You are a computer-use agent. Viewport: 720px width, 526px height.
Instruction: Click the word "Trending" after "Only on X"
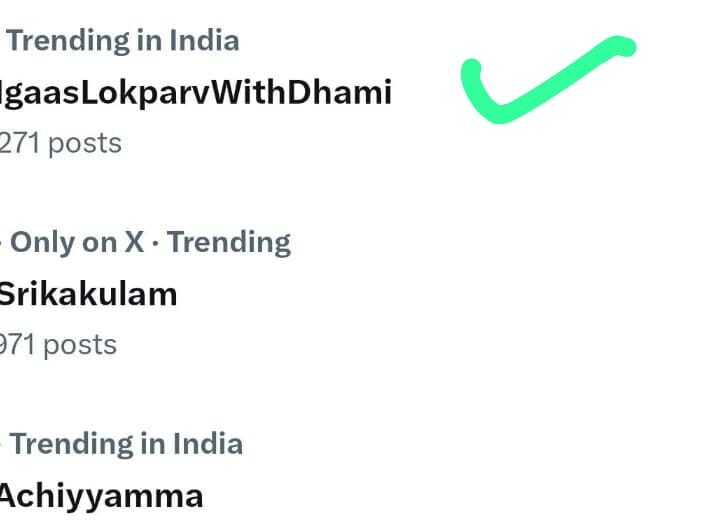click(229, 242)
